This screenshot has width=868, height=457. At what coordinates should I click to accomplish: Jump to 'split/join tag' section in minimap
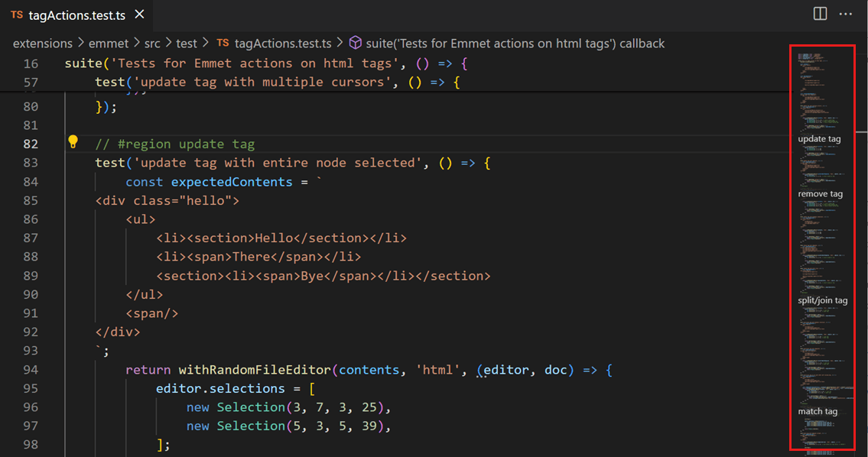pos(823,300)
